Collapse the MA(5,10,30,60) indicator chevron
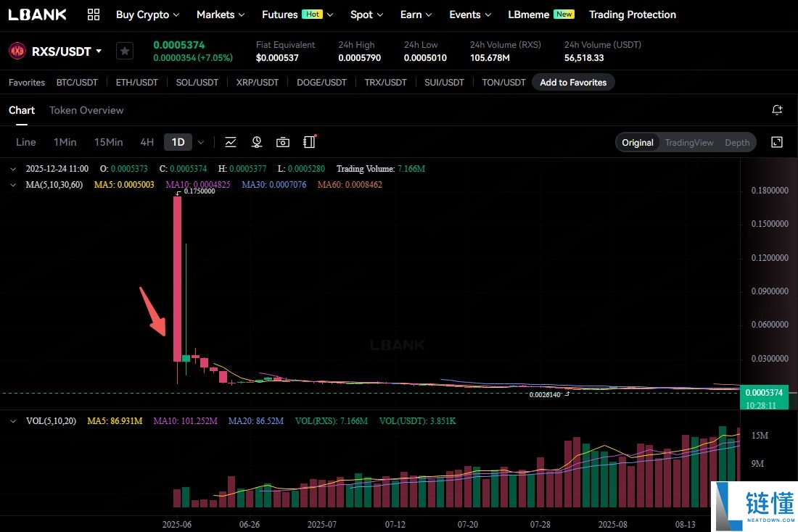The width and height of the screenshot is (798, 532). 13,185
